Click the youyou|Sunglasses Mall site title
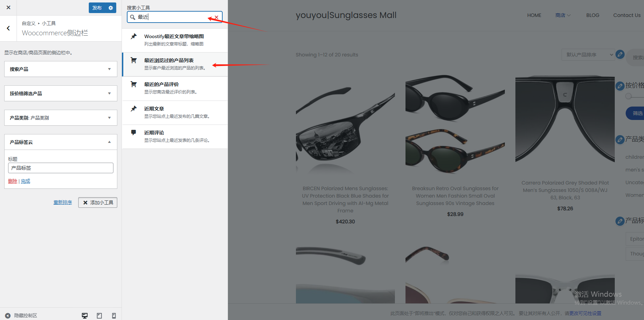This screenshot has width=644, height=320. point(346,15)
